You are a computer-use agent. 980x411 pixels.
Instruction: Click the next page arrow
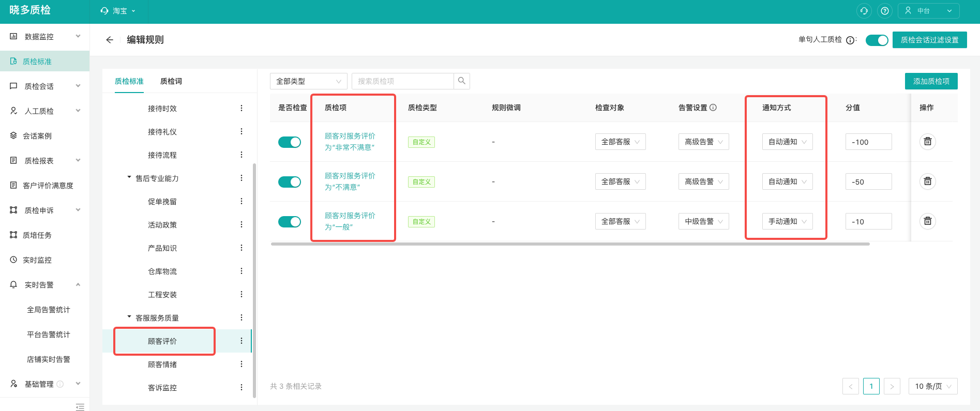click(x=892, y=386)
